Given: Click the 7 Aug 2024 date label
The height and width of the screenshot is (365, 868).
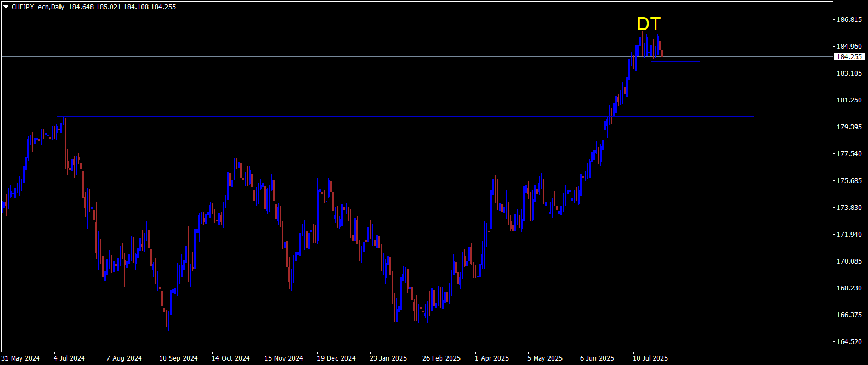Looking at the screenshot, I should 124,358.
